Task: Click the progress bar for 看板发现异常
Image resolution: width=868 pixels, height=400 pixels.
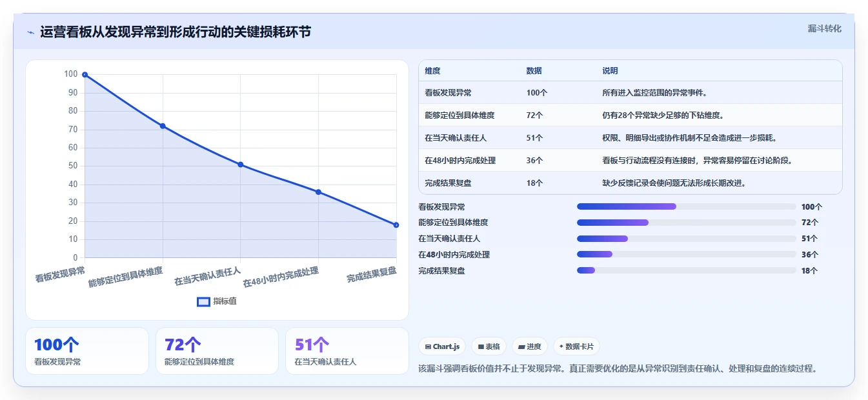Action: (687, 206)
